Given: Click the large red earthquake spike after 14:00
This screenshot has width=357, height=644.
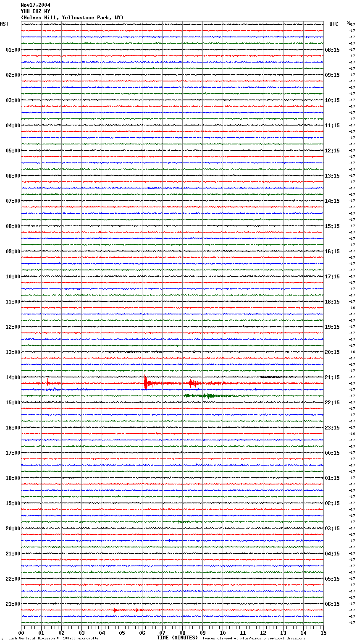Looking at the screenshot, I should pyautogui.click(x=145, y=382).
